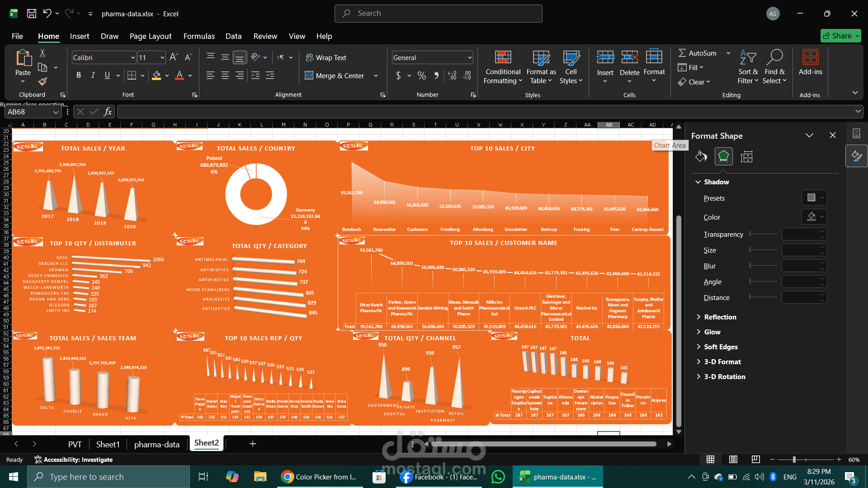This screenshot has height=488, width=868.
Task: Click the Orientation text angle icon
Action: (x=256, y=57)
